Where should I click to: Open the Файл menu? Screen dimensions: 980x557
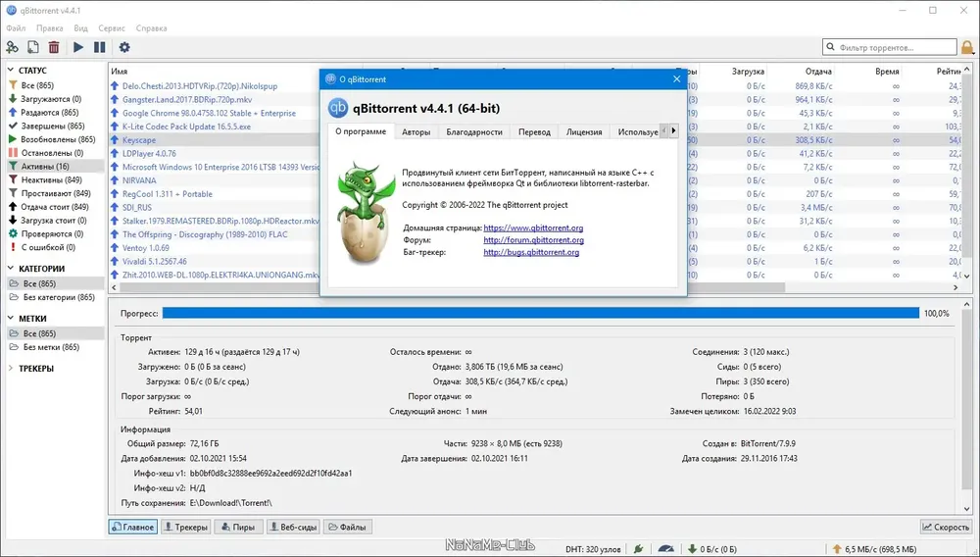tap(16, 28)
